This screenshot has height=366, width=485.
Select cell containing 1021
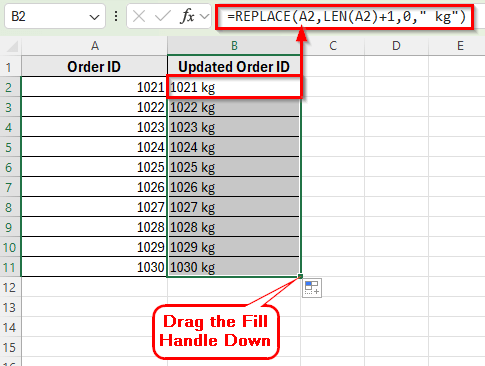click(x=94, y=87)
